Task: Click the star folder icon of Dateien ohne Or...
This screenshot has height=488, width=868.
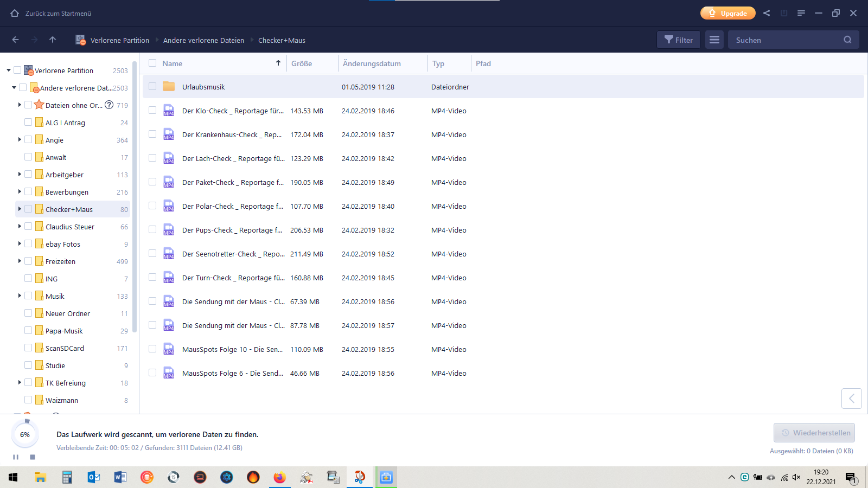Action: [x=39, y=105]
